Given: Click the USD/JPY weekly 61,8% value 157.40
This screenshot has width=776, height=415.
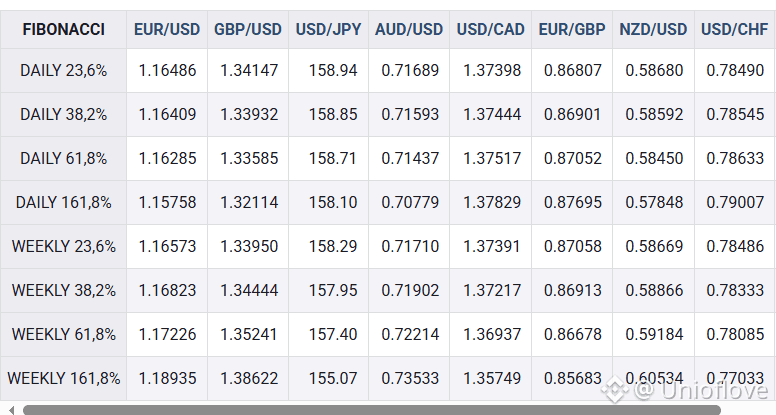Looking at the screenshot, I should click(x=333, y=334).
